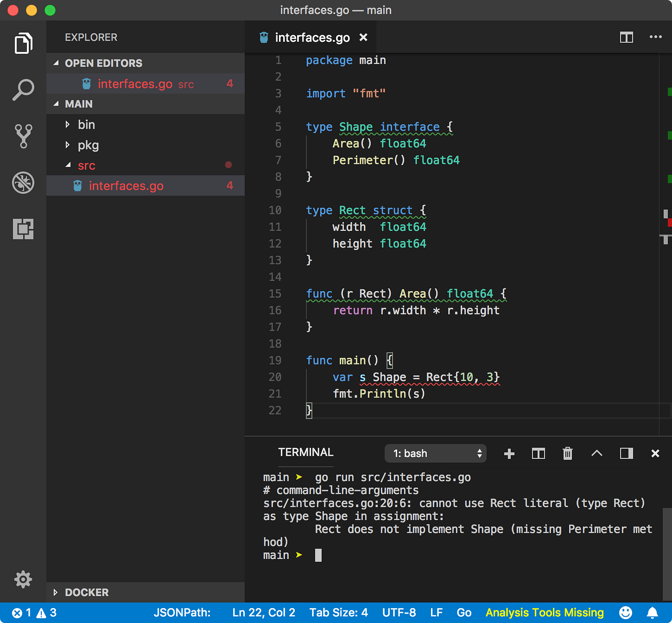Select the Debug icon in the activity bar

pyautogui.click(x=23, y=183)
